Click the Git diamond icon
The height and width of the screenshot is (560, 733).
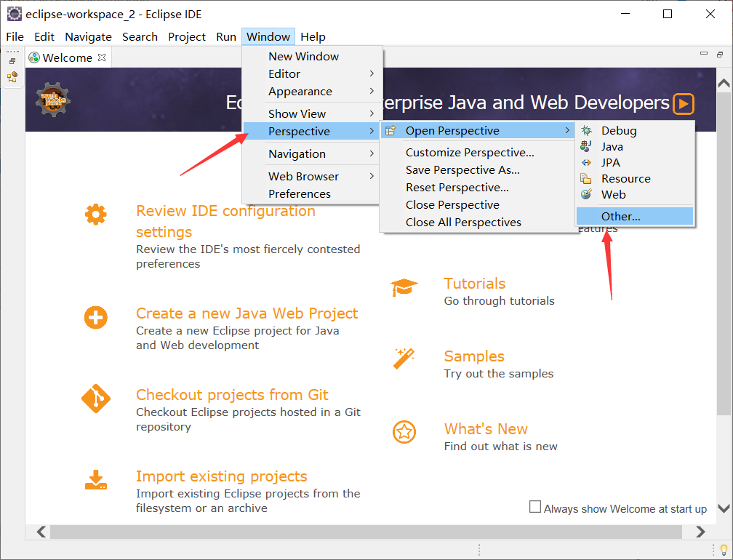pyautogui.click(x=96, y=399)
